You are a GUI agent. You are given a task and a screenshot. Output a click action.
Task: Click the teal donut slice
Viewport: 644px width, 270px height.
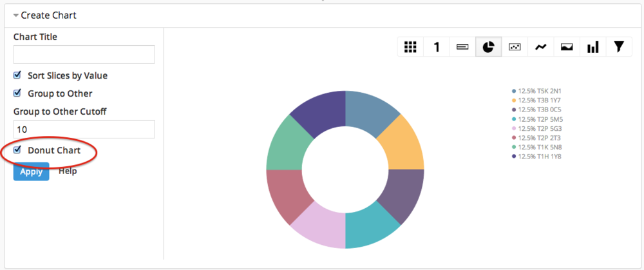pos(369,227)
